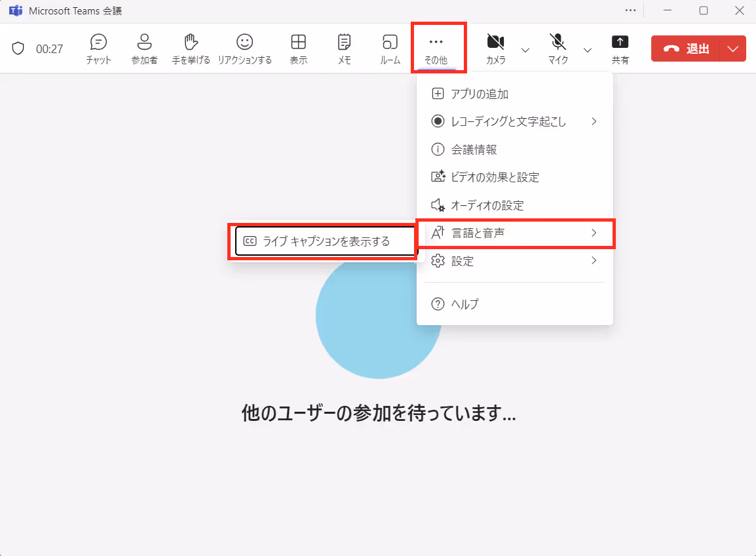Show the 参加者 list
The image size is (756, 556).
tap(144, 49)
